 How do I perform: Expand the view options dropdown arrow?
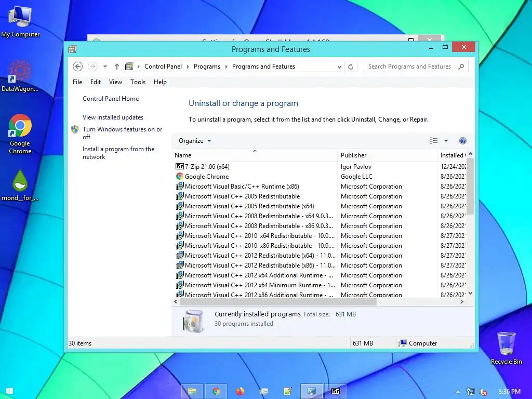coord(446,141)
